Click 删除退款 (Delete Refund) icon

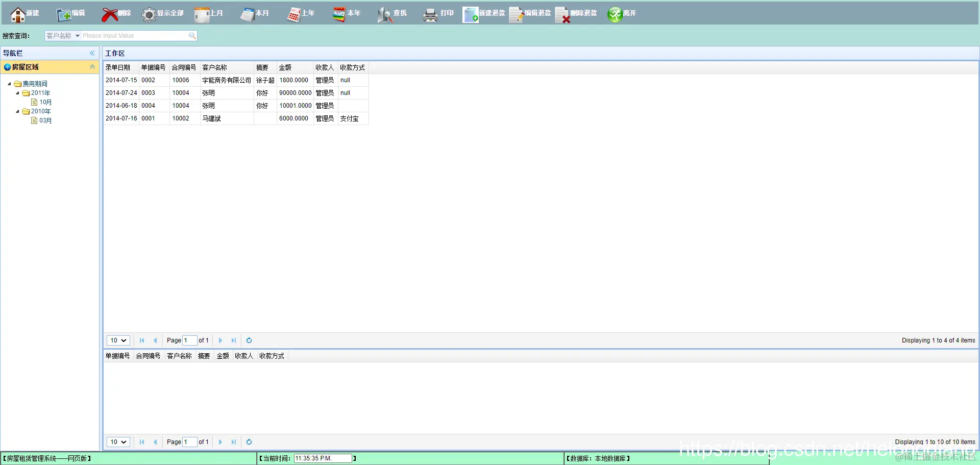point(562,14)
